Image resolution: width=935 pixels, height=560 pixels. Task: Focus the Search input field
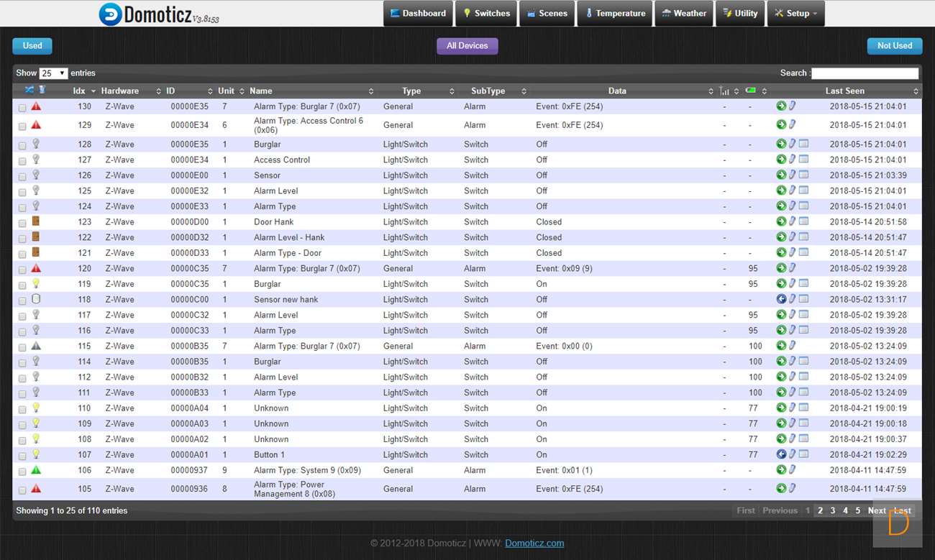point(865,73)
